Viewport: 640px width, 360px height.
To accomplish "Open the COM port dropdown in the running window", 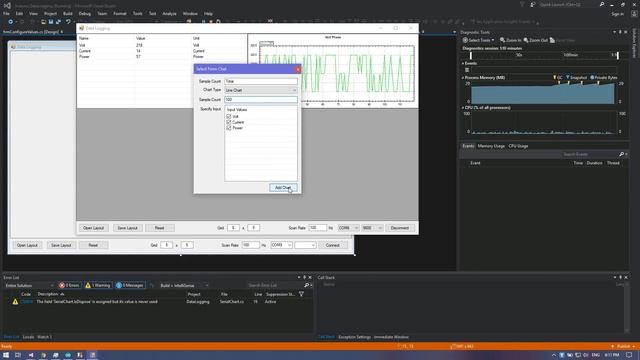I will point(348,228).
